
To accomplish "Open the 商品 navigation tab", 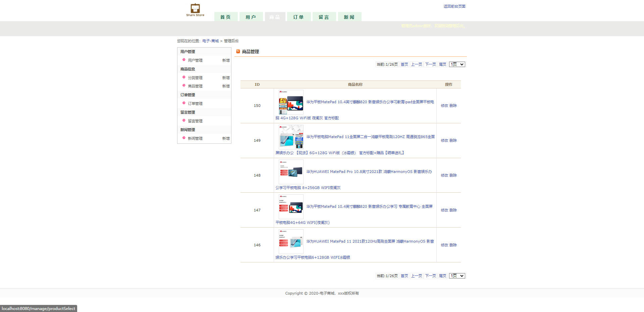I will tap(275, 17).
